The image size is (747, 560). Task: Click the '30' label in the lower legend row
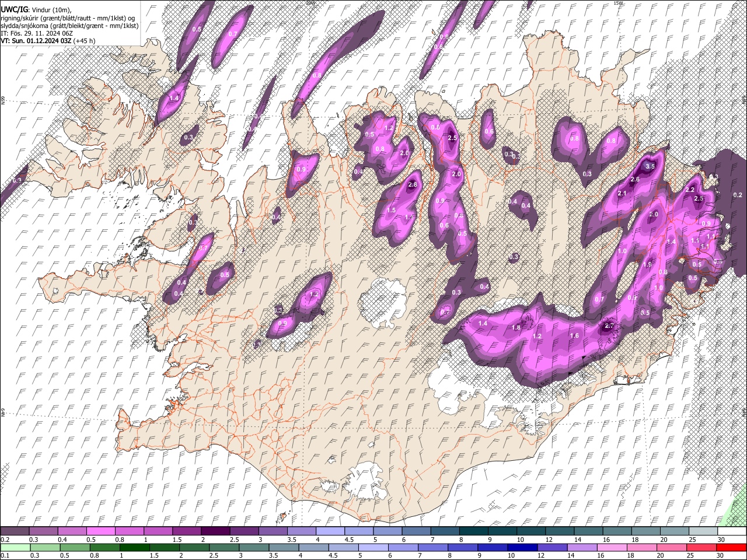click(x=721, y=555)
